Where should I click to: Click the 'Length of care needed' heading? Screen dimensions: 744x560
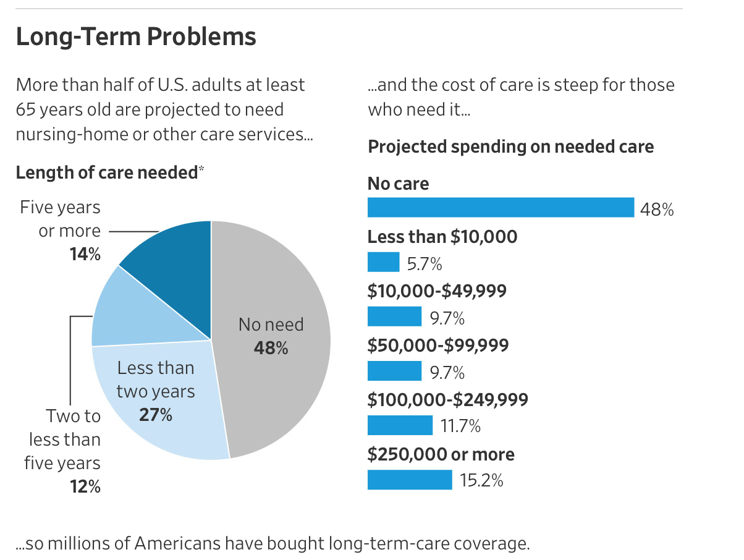point(106,173)
